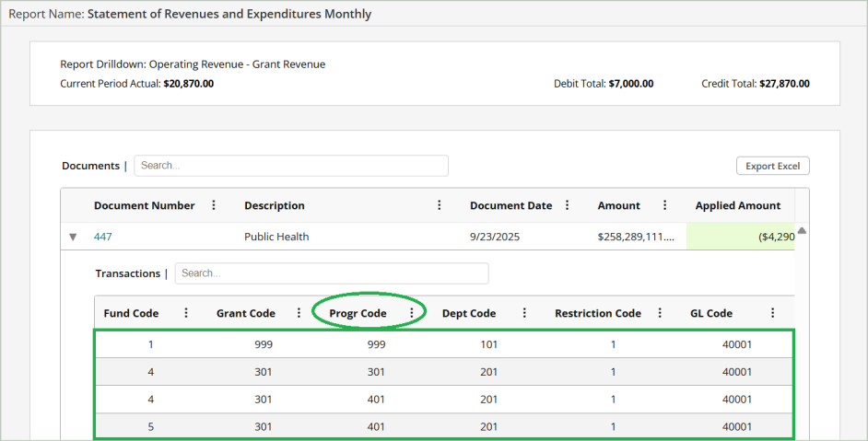Open Document Number column options menu
Screen dimensions: 868x441
(x=214, y=205)
